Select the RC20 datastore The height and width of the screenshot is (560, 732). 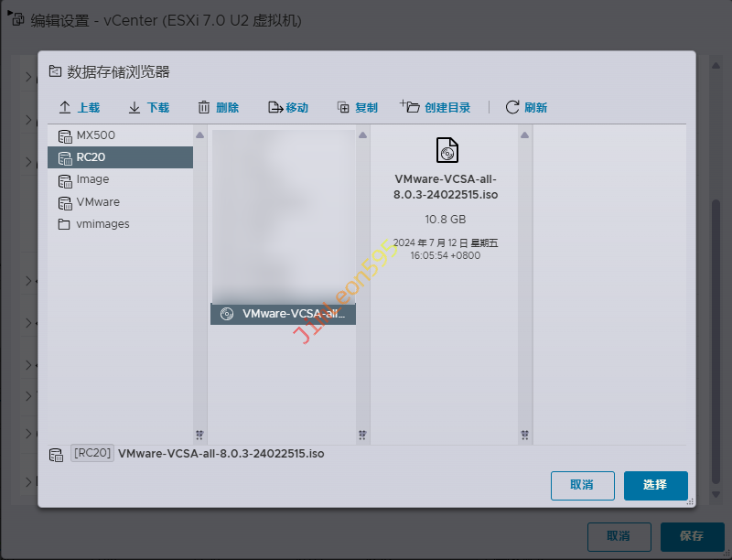pos(91,157)
